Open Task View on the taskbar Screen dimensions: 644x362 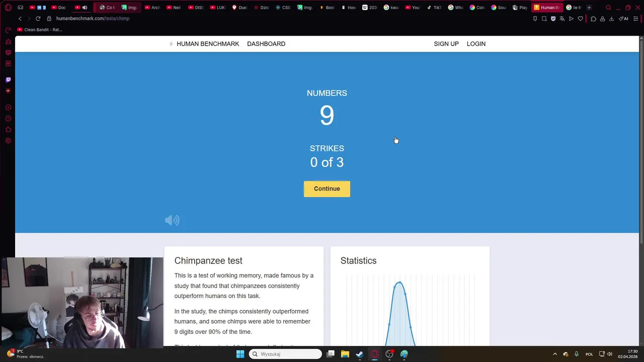click(x=331, y=354)
